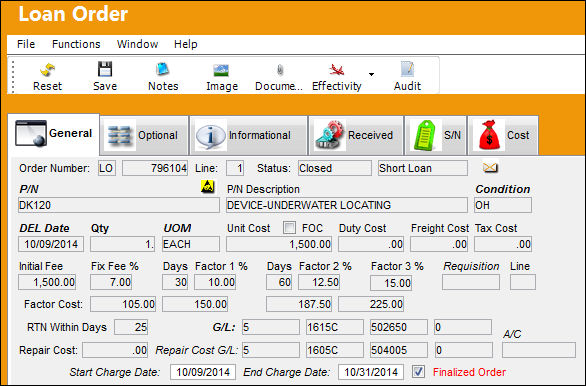Click the Freight Cost field

click(439, 244)
